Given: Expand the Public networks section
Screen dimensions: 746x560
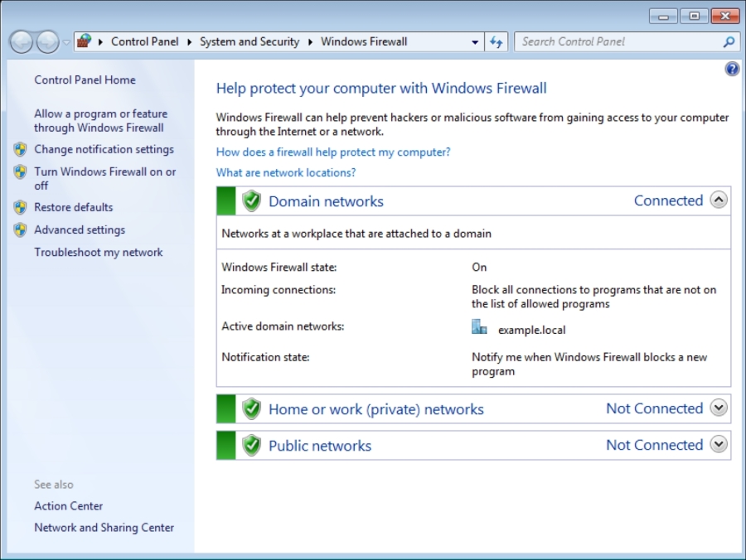Looking at the screenshot, I should coord(719,445).
